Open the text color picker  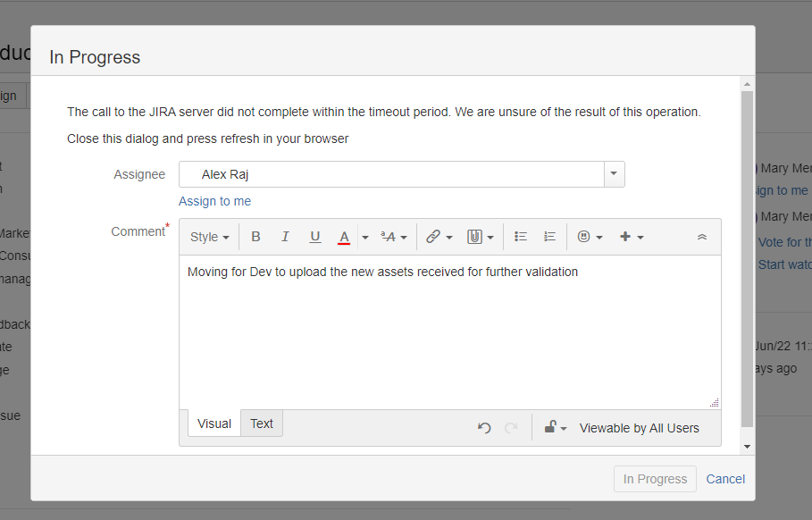click(x=344, y=236)
